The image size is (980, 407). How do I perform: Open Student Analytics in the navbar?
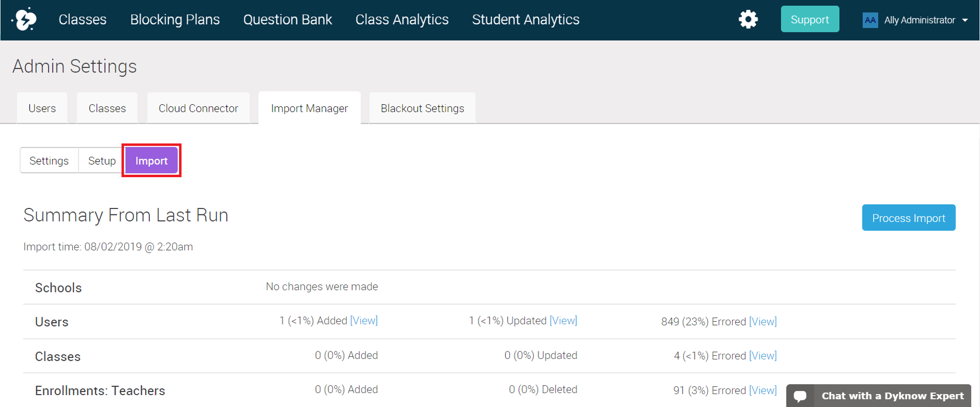point(525,19)
